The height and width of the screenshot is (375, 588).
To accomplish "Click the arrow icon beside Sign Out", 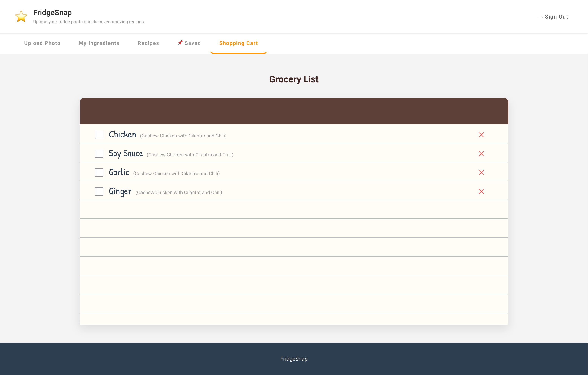I will [540, 17].
